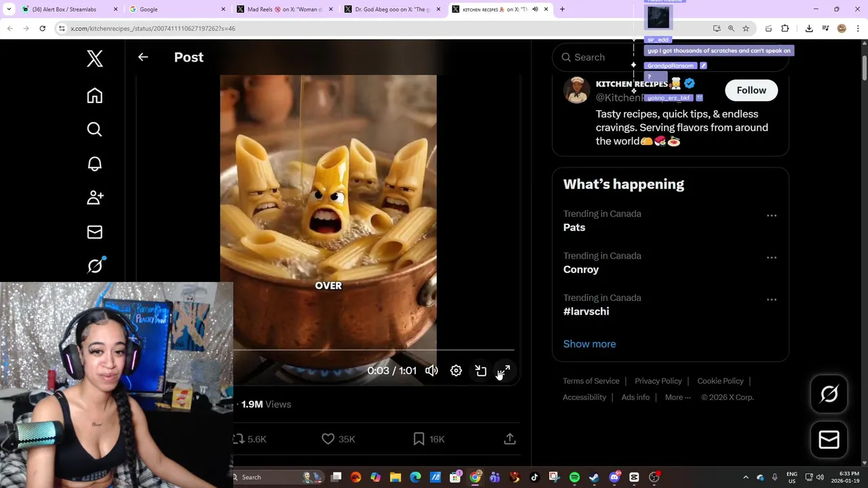Navigate back in browser
Screen dimensions: 868x488
point(9,28)
